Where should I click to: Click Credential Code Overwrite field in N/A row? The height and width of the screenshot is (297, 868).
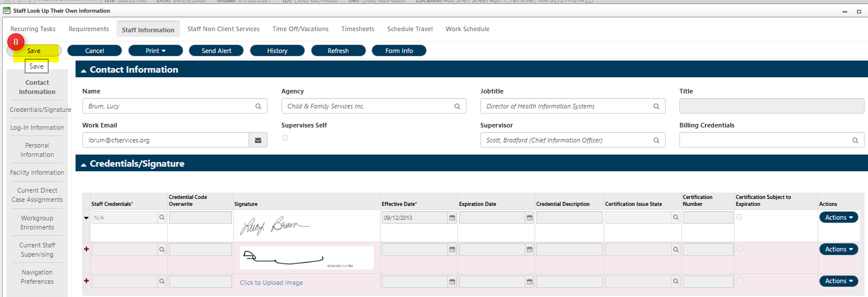pos(200,217)
